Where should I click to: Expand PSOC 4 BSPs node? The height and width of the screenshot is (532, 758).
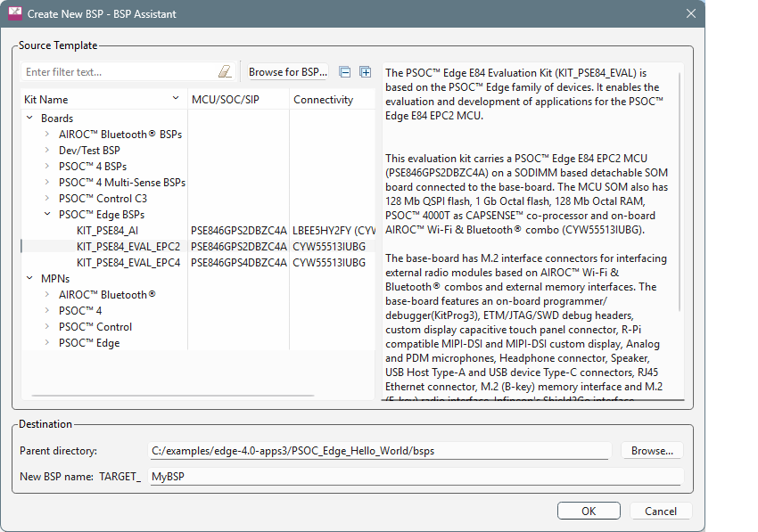tap(47, 166)
